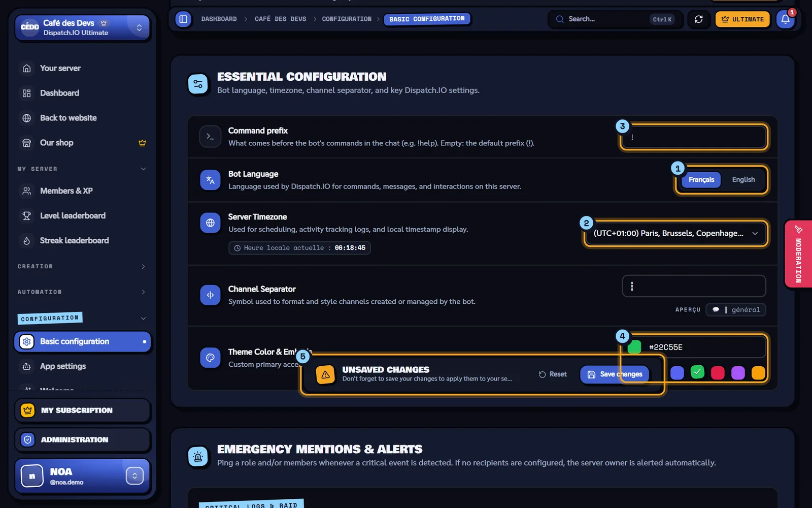Viewport: 812px width, 508px height.
Task: Click the Theme Color palette icon
Action: coord(210,358)
